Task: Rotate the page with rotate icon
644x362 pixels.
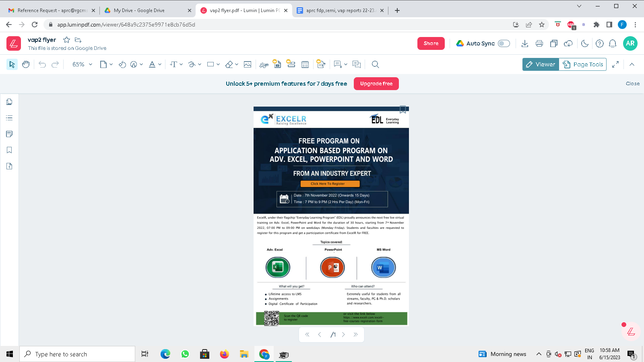Action: pos(122,64)
